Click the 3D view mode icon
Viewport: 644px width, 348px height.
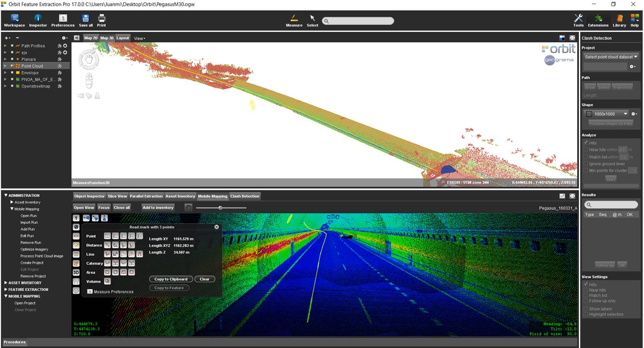[76, 272]
